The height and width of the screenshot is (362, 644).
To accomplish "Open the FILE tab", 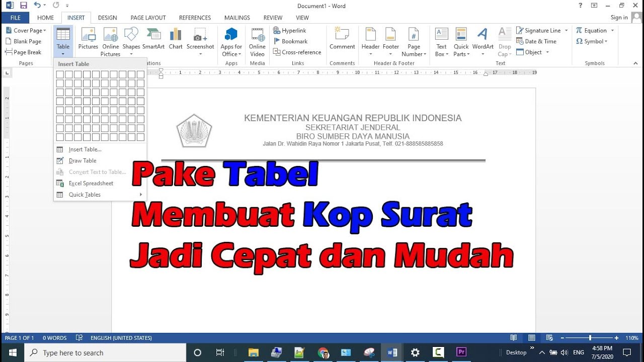I will click(x=16, y=18).
